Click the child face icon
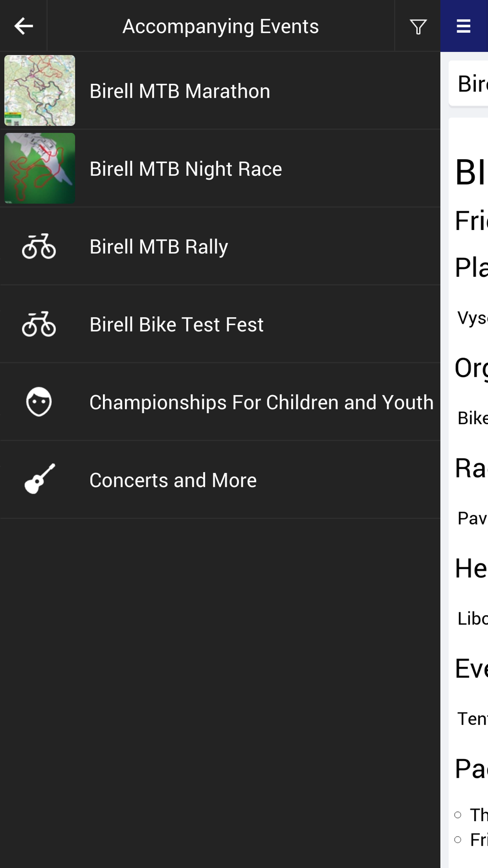Screen dimensions: 488x868 coord(39,402)
